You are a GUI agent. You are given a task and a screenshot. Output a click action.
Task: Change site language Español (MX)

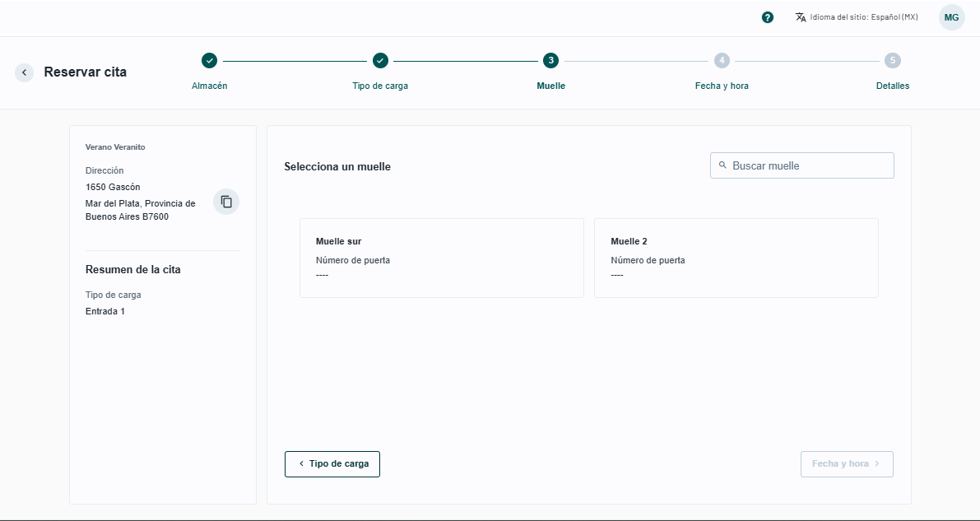click(x=857, y=17)
